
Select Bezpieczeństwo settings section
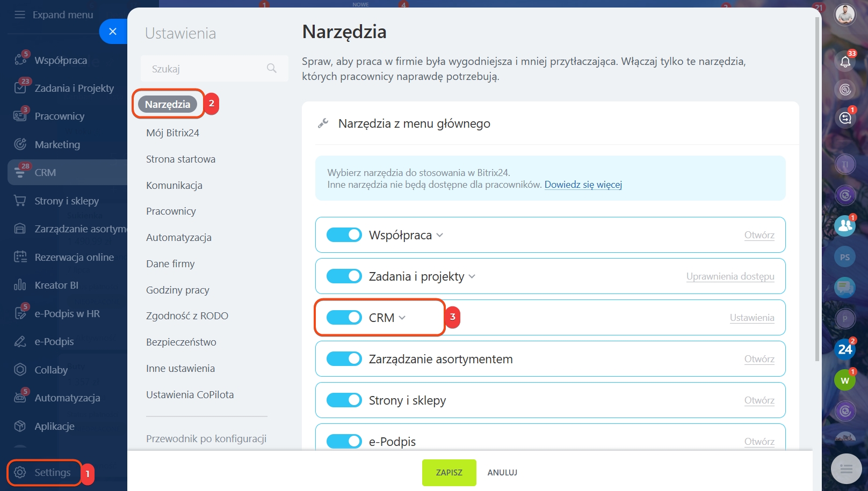(x=181, y=342)
